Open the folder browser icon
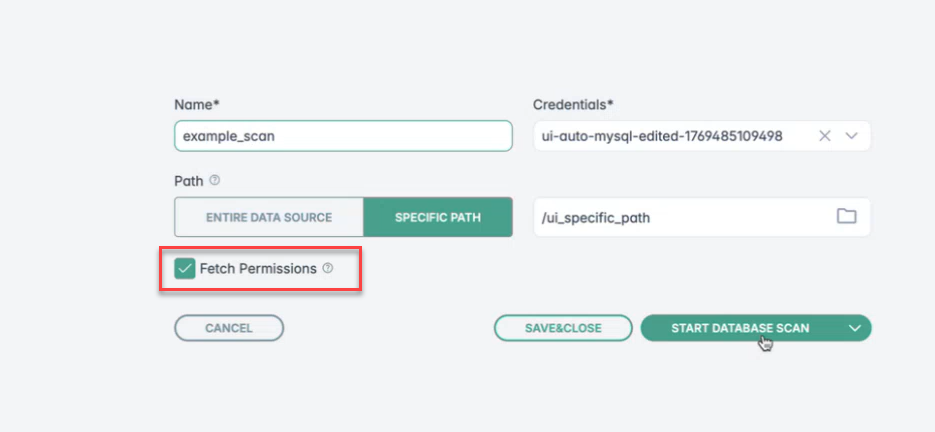Image resolution: width=935 pixels, height=432 pixels. [x=846, y=217]
